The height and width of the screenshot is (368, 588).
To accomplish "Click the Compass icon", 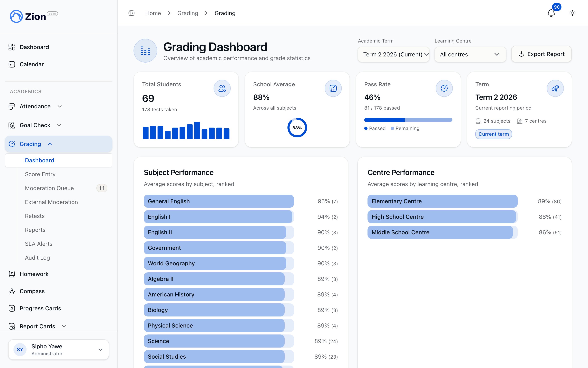I will [x=12, y=291].
